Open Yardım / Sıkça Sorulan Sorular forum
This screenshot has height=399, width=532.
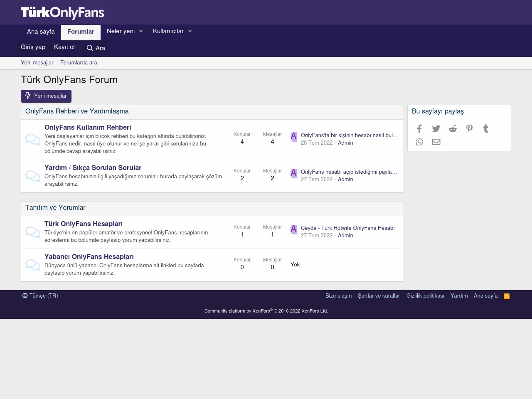(93, 168)
